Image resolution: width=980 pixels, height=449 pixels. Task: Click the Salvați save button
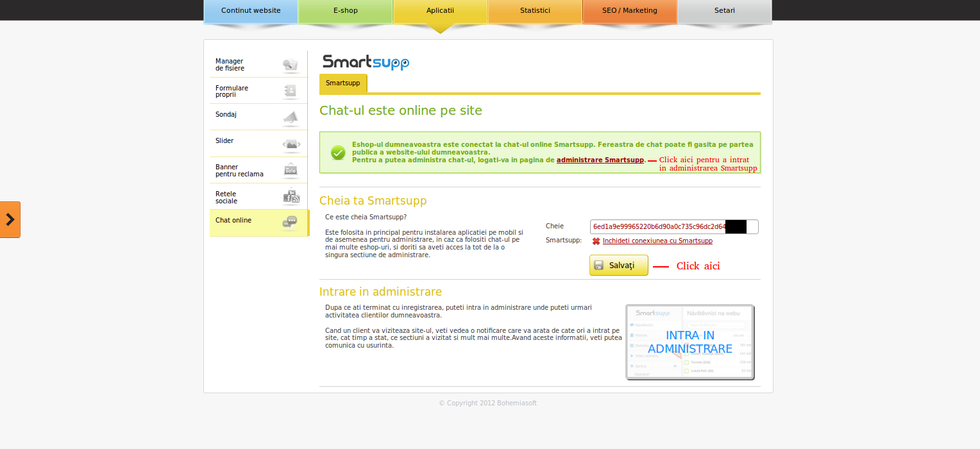619,265
